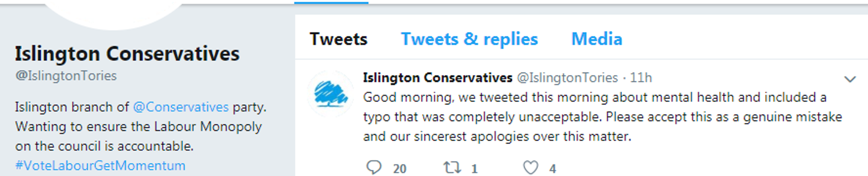Click the tweet's bold author name
This screenshot has height=176, width=868.
437,78
